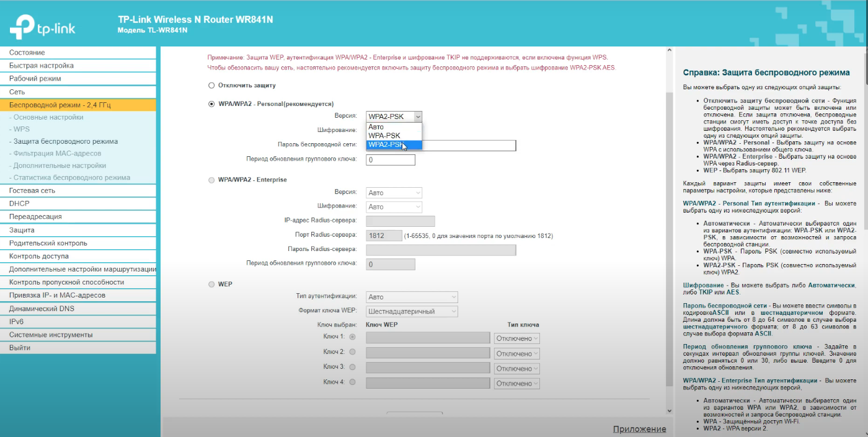Open 'Фильтрация MAC-адресов' submenu link
868x437 pixels.
[x=57, y=153]
